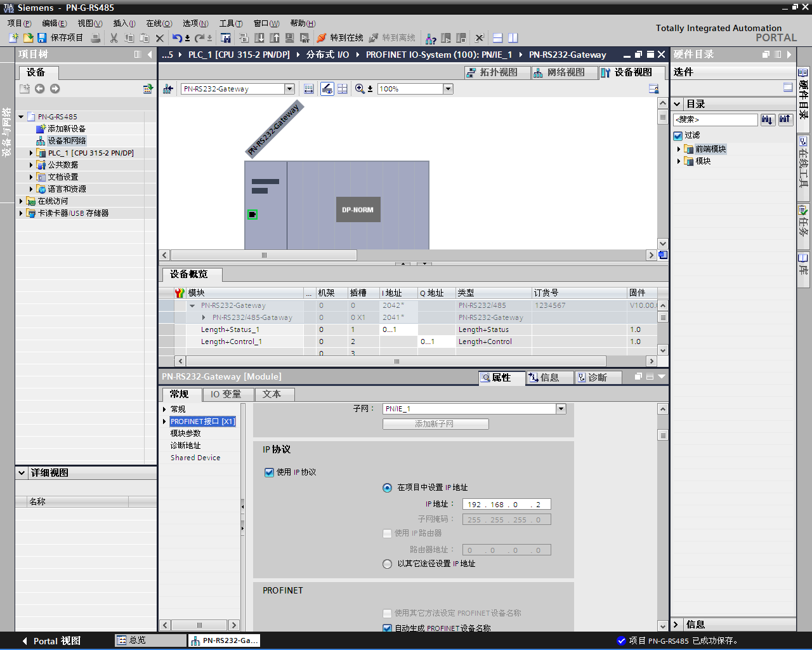Screen dimensions: 812x650
Task: Open the 在线(O) menu
Action: [x=159, y=23]
